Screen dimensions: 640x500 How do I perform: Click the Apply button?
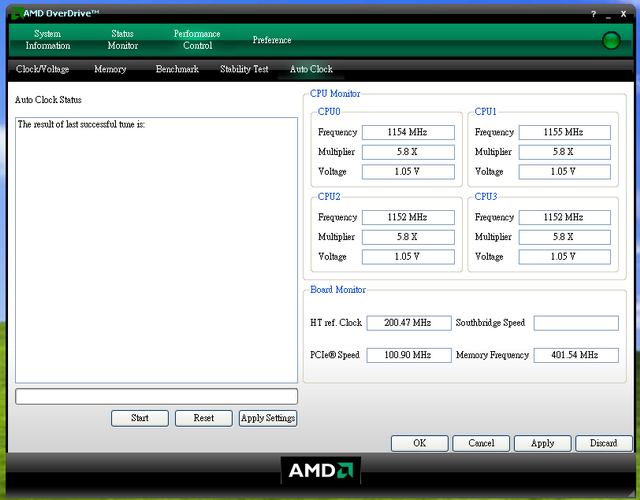pos(542,443)
